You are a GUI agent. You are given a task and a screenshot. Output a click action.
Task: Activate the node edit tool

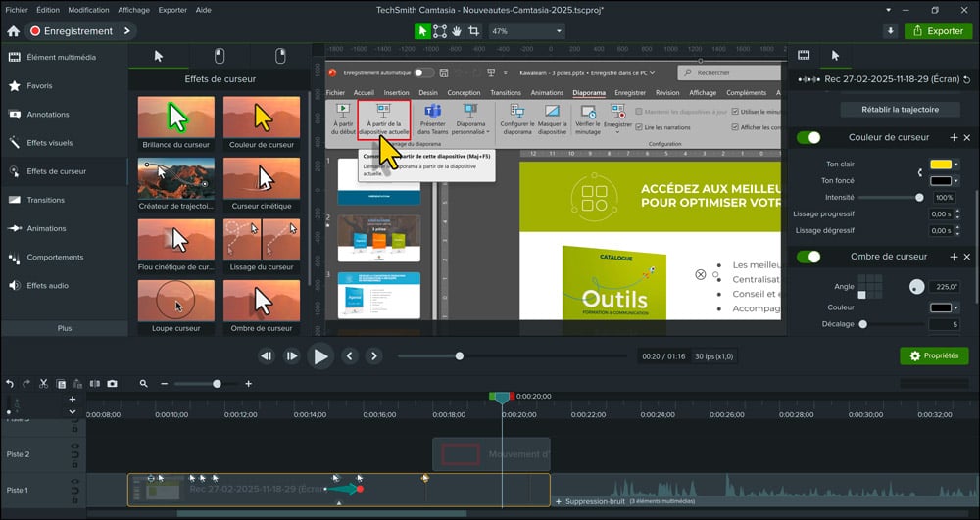pos(440,31)
